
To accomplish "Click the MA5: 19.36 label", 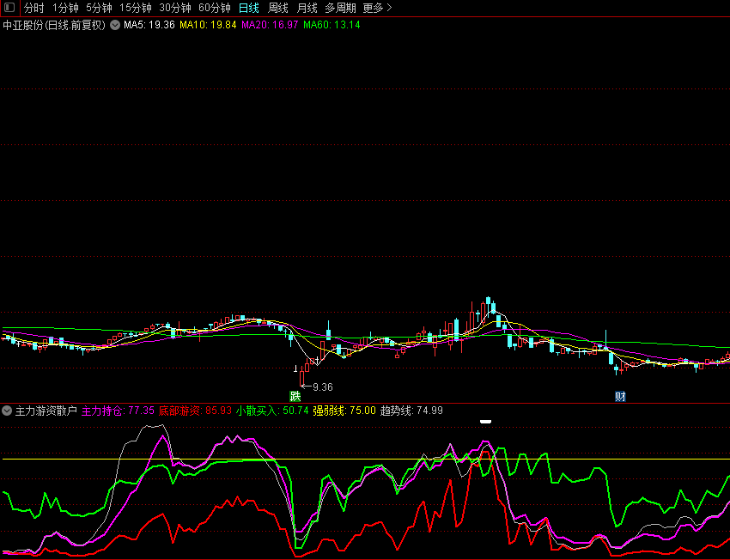I will pos(149,25).
